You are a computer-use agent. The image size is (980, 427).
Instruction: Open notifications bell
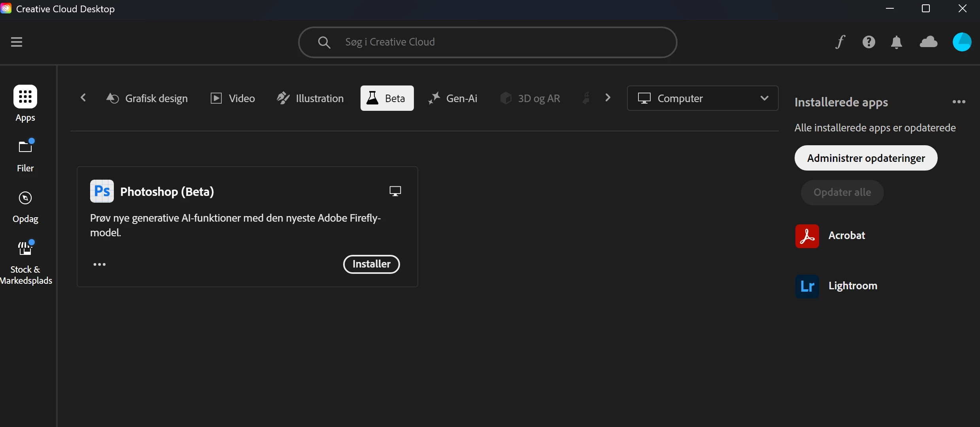coord(897,42)
